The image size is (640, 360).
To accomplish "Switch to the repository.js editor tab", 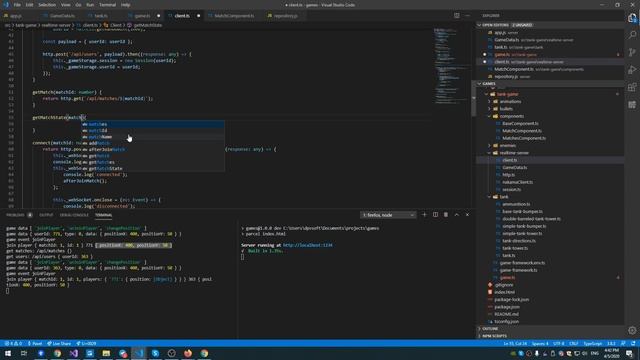I will tap(285, 16).
